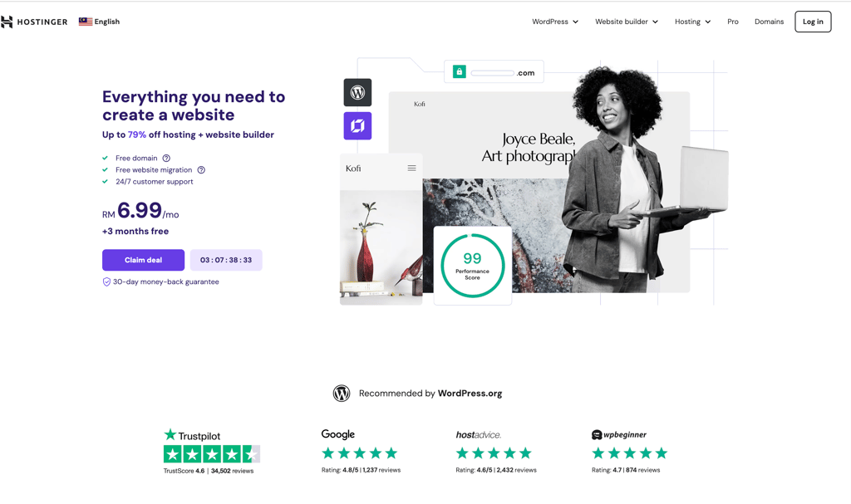Click the WordPress.org logo beside Recommended text
The height and width of the screenshot is (504, 851).
click(x=342, y=394)
